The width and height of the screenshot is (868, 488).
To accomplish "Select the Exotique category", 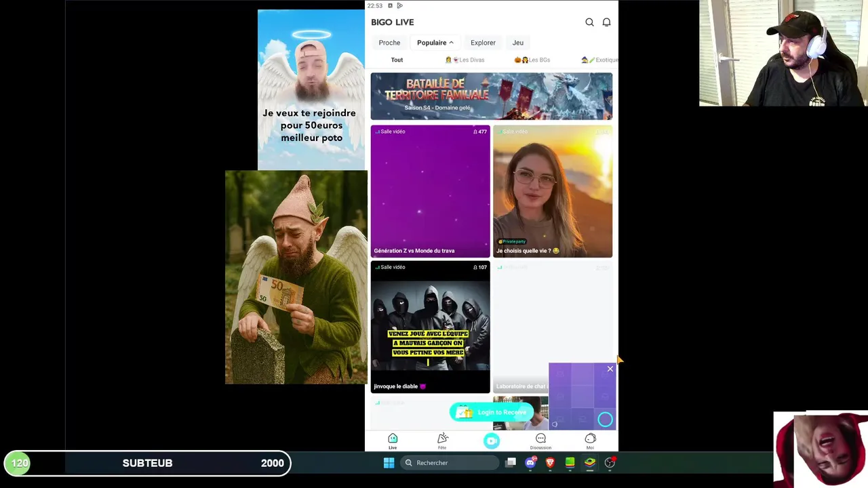I will 600,60.
